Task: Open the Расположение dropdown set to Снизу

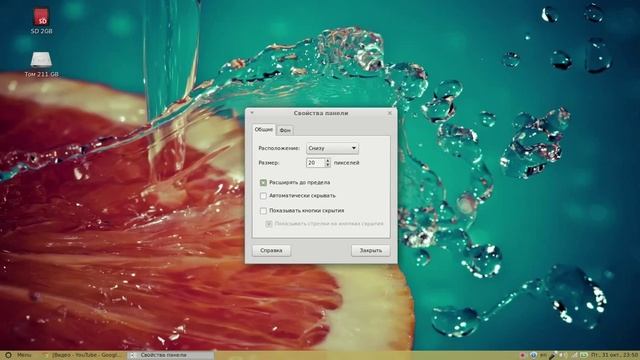Action: pyautogui.click(x=333, y=148)
